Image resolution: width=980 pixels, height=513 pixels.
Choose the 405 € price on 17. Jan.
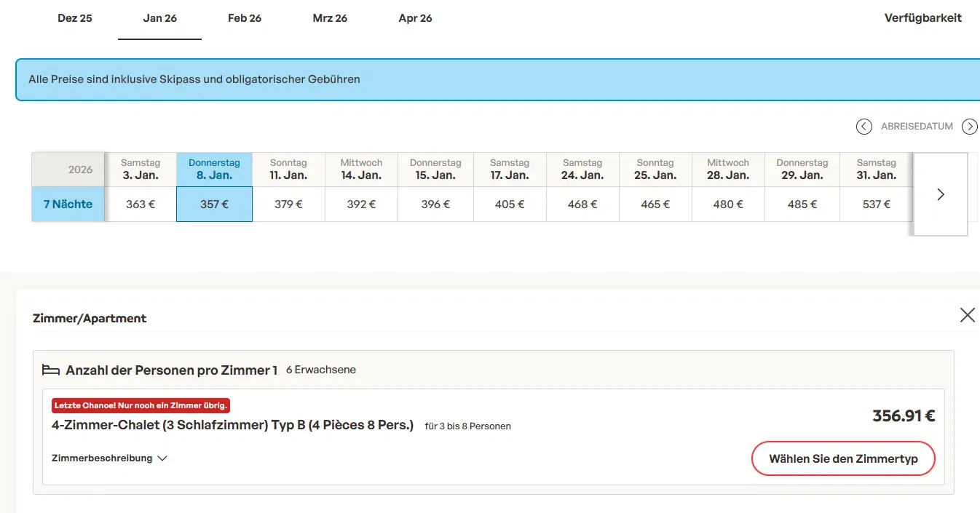click(x=509, y=204)
